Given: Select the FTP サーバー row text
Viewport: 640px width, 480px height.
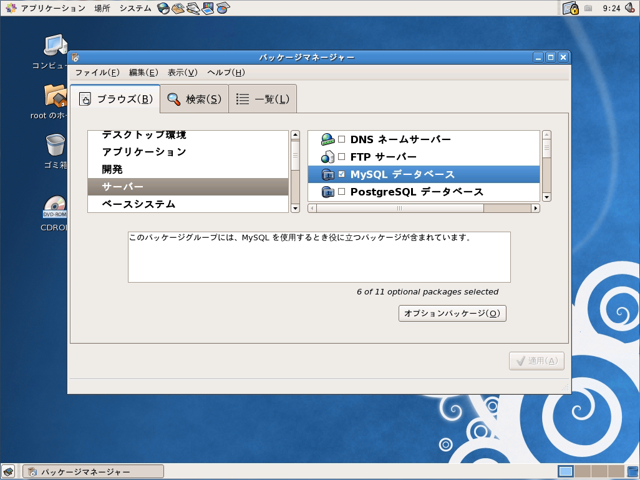Looking at the screenshot, I should pyautogui.click(x=383, y=157).
